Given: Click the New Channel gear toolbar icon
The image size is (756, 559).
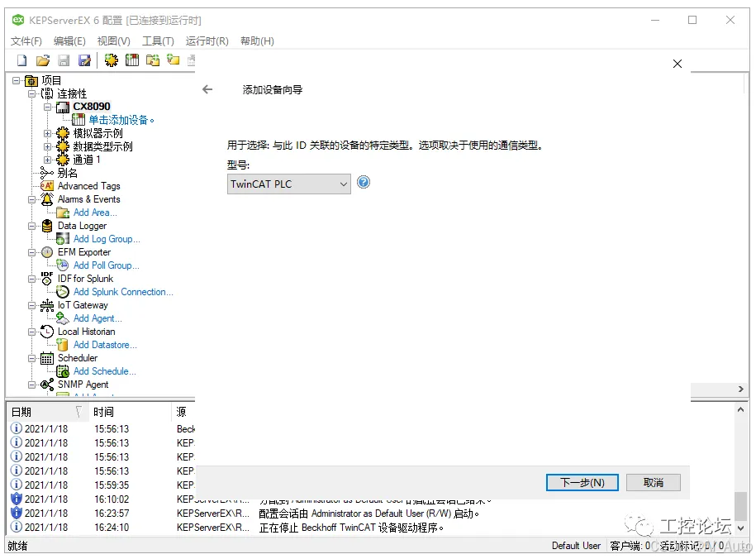Looking at the screenshot, I should click(112, 60).
